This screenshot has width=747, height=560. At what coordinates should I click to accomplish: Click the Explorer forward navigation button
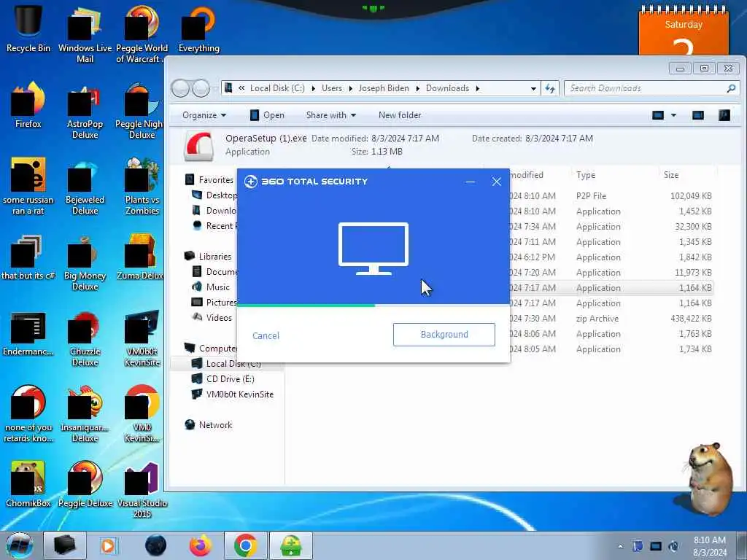tap(201, 88)
